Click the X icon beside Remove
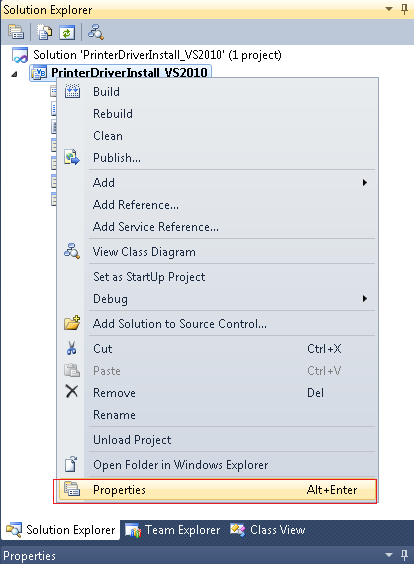 point(72,391)
